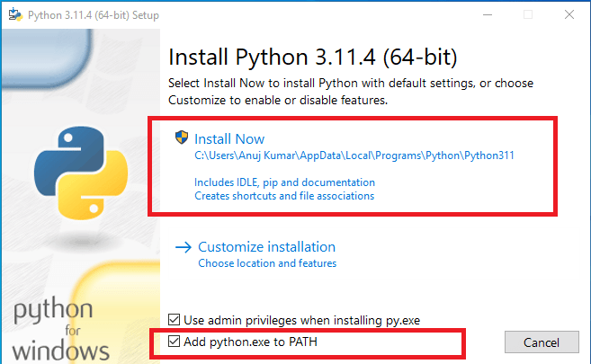This screenshot has width=591, height=364.
Task: Close the Python Setup window
Action: [569, 14]
